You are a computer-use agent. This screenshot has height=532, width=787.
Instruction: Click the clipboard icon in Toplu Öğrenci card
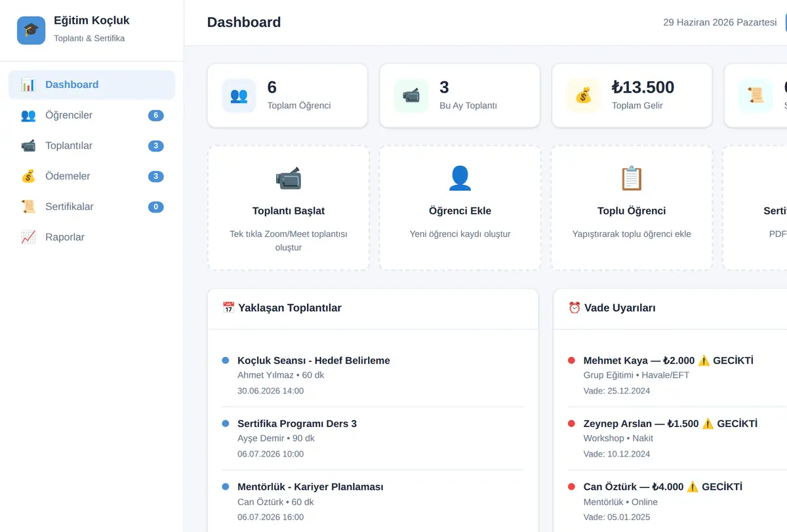pos(632,178)
